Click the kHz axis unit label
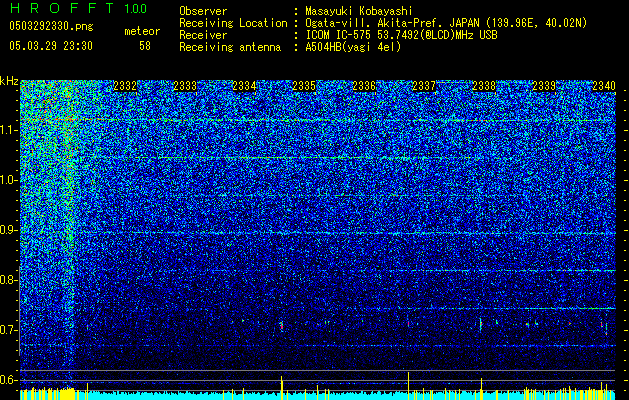 (9, 81)
